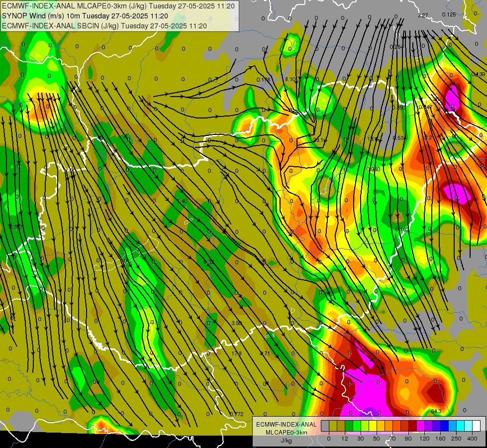Select the lime yellow-green legend swatch

tap(365, 426)
